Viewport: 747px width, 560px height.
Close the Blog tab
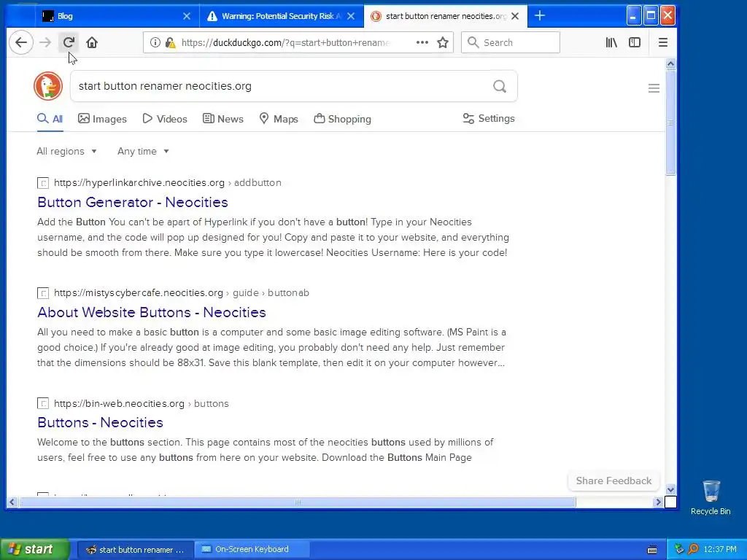(187, 16)
